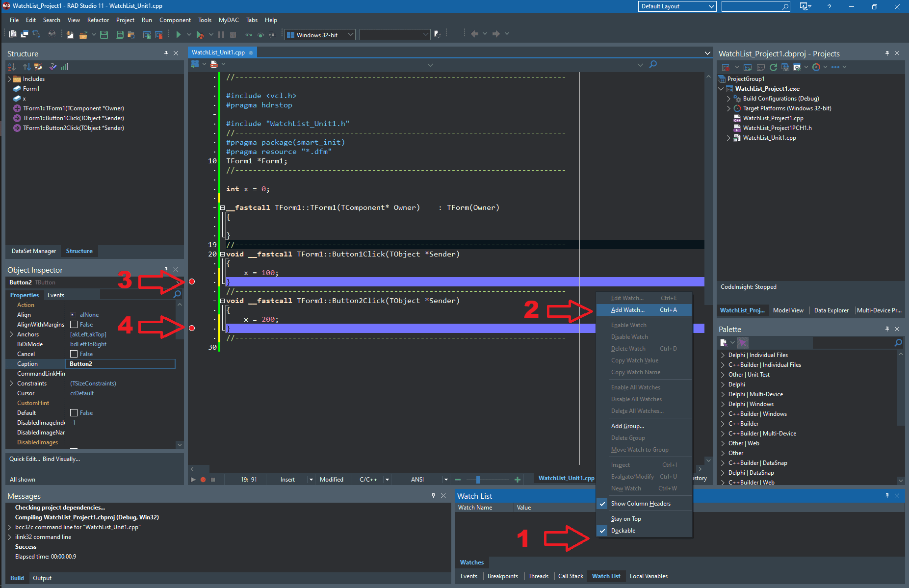Pin the Watch List panel
909x588 pixels.
click(887, 496)
